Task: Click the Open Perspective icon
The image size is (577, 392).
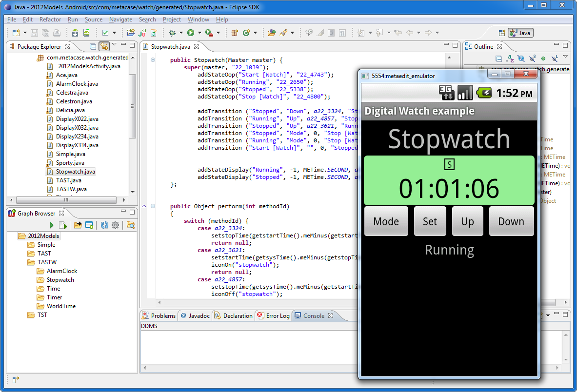Action: pos(501,33)
